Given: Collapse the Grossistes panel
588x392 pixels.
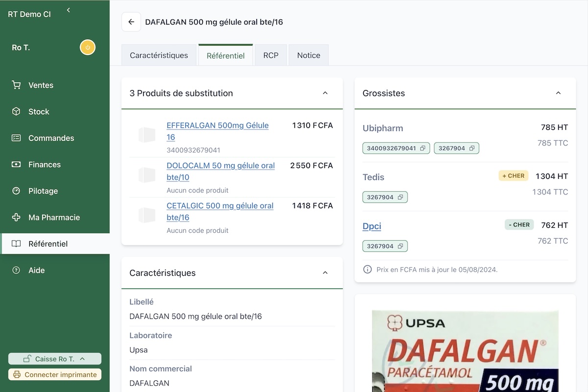Looking at the screenshot, I should [558, 93].
